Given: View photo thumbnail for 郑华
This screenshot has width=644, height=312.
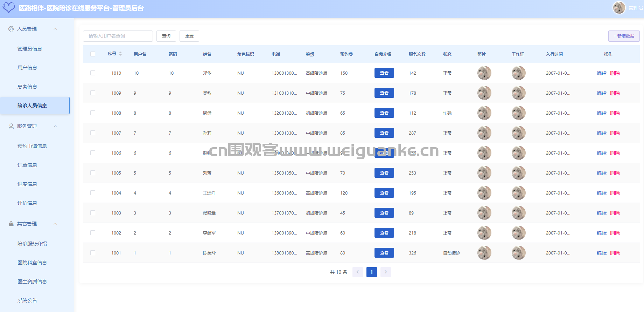Looking at the screenshot, I should pyautogui.click(x=484, y=73).
